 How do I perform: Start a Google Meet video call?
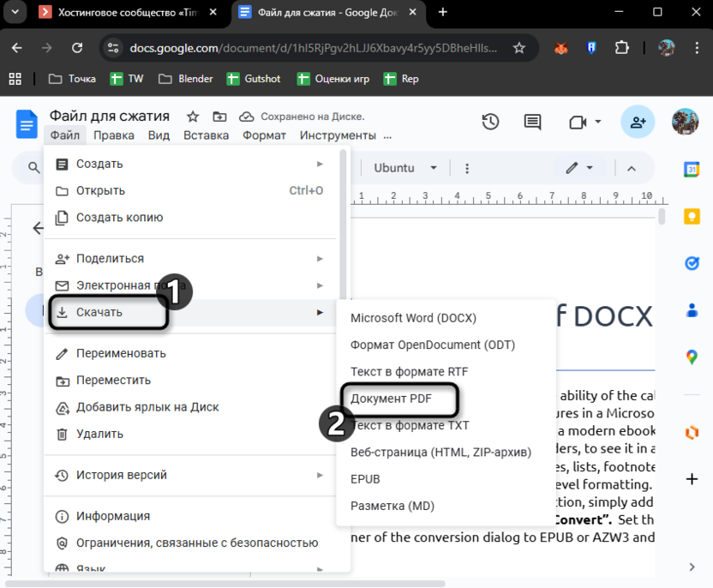pos(579,122)
